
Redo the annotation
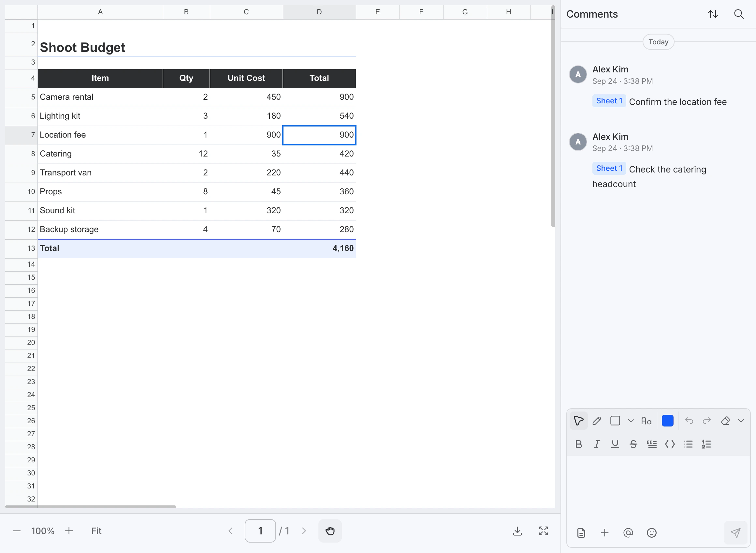[707, 421]
